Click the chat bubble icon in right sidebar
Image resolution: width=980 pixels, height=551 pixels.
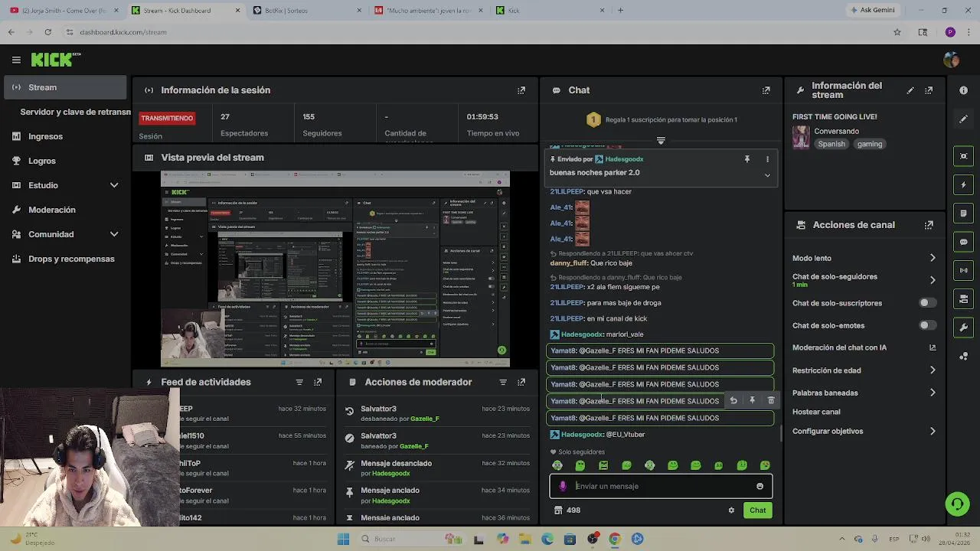click(963, 242)
